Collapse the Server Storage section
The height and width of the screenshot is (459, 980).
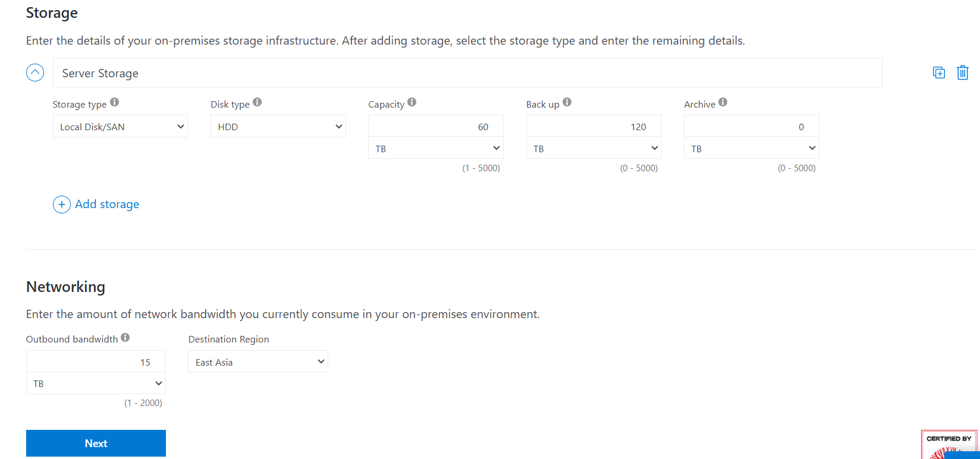pos(35,73)
